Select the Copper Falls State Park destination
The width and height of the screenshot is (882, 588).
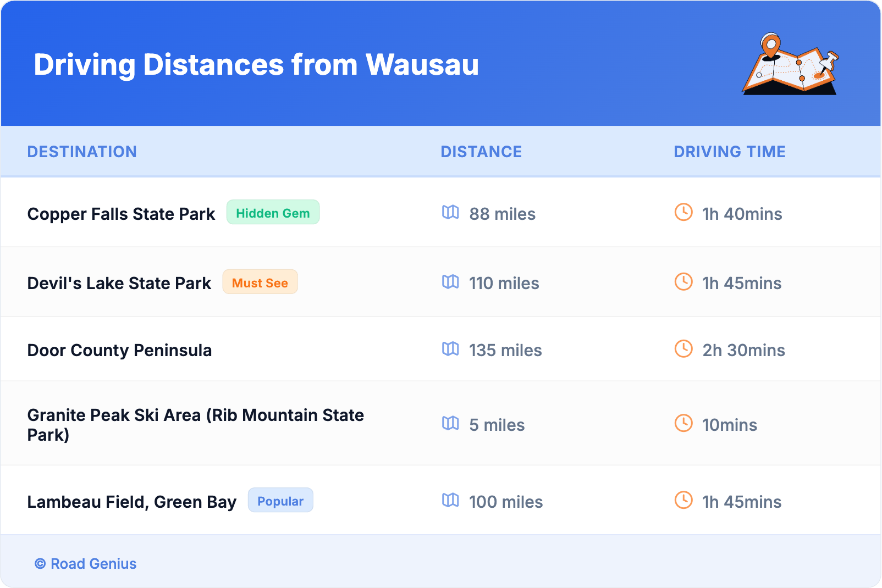121,214
